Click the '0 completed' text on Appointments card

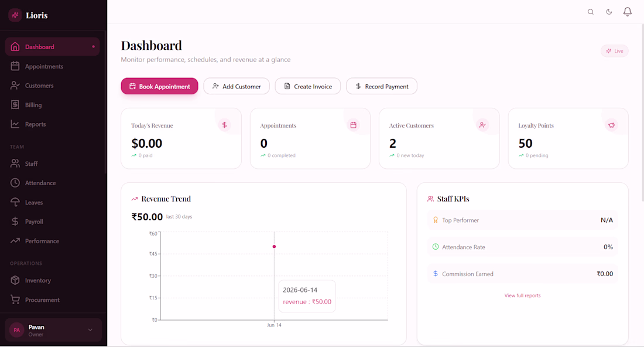pos(282,155)
